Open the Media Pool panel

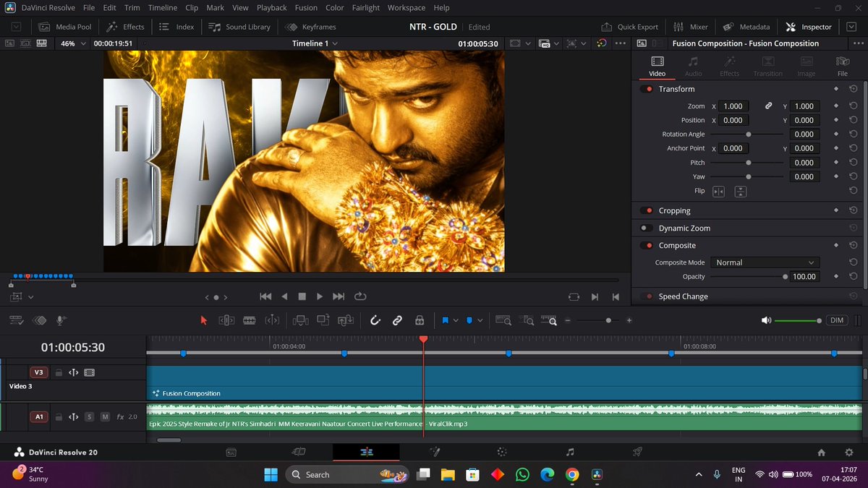(x=64, y=27)
